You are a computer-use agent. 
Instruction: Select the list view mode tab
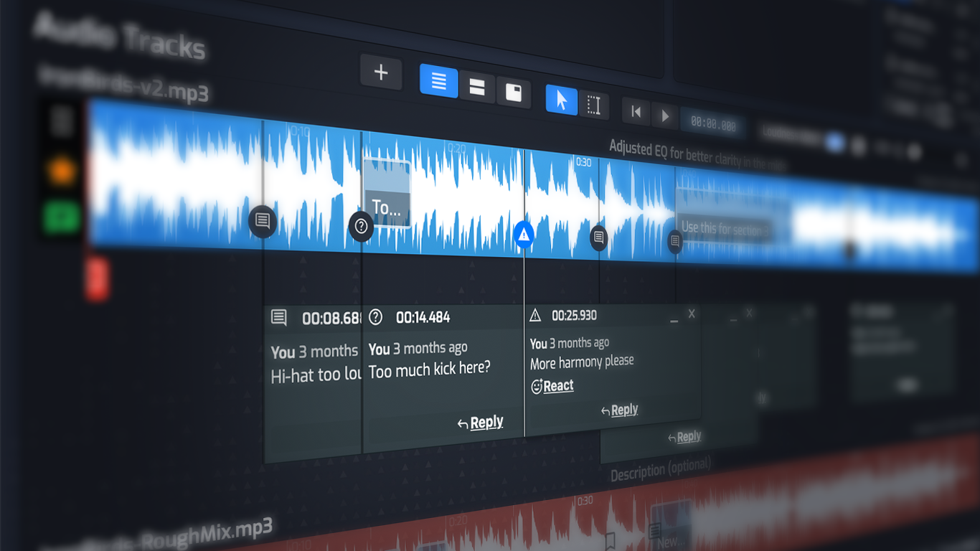click(438, 83)
